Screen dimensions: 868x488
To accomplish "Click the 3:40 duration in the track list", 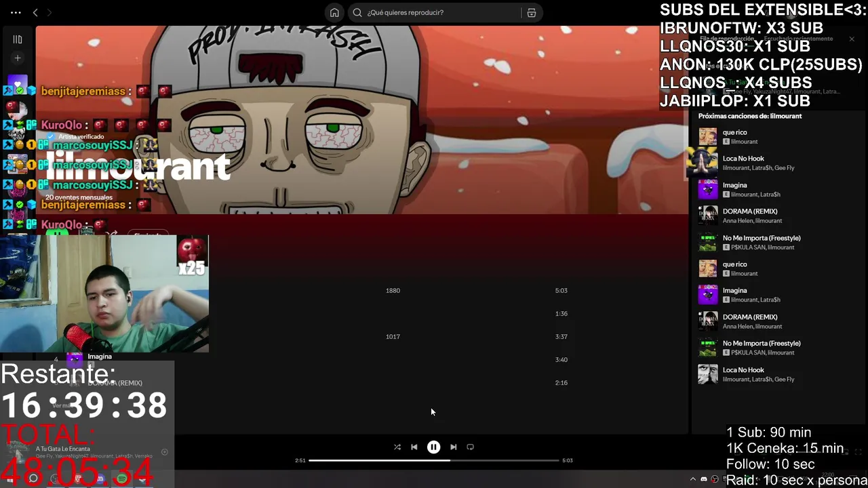I will pos(561,359).
